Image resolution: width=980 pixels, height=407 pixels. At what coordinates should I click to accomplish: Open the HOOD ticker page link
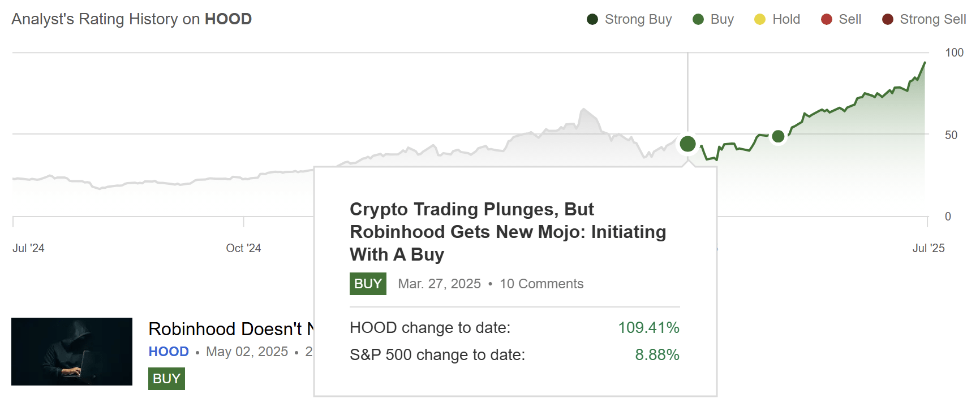pyautogui.click(x=167, y=351)
